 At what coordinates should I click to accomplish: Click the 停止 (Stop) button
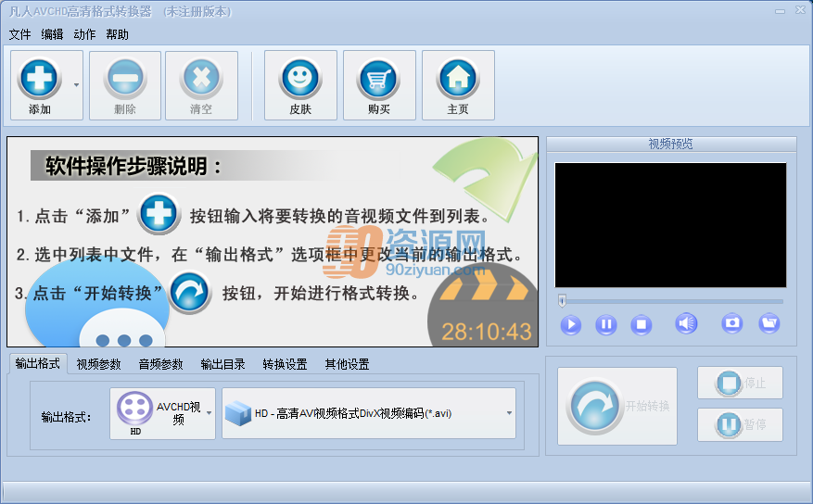pyautogui.click(x=740, y=383)
